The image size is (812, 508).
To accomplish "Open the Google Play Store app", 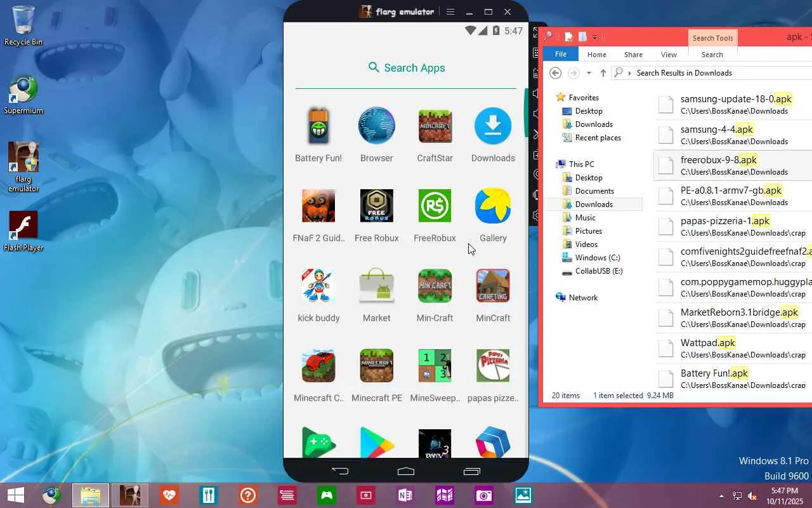I will click(377, 443).
